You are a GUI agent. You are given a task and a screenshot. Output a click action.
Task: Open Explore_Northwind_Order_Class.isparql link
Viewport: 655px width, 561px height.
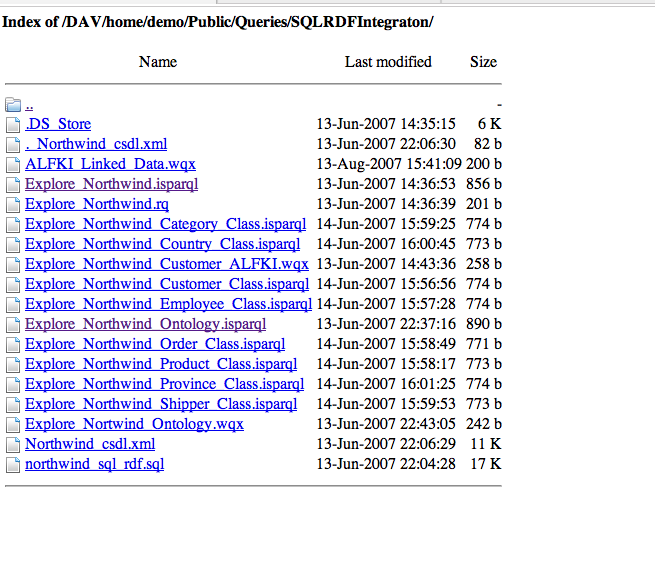(x=155, y=344)
